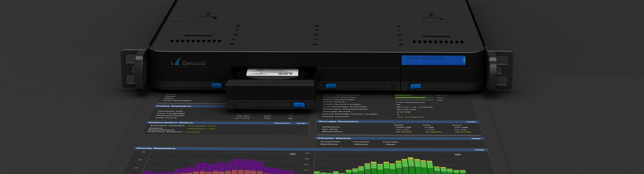This screenshot has width=644, height=174.
Task: Click the '55,723,092' deduplicated messages value
Action: pos(406,110)
